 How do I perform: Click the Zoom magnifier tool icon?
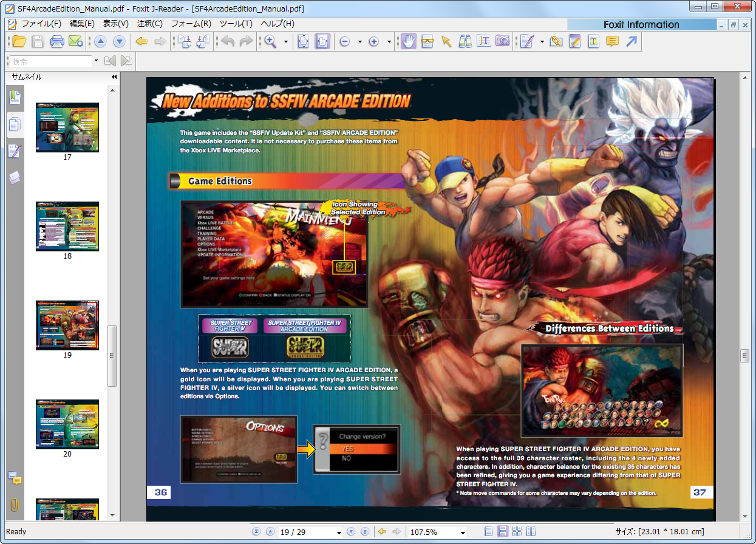[270, 41]
